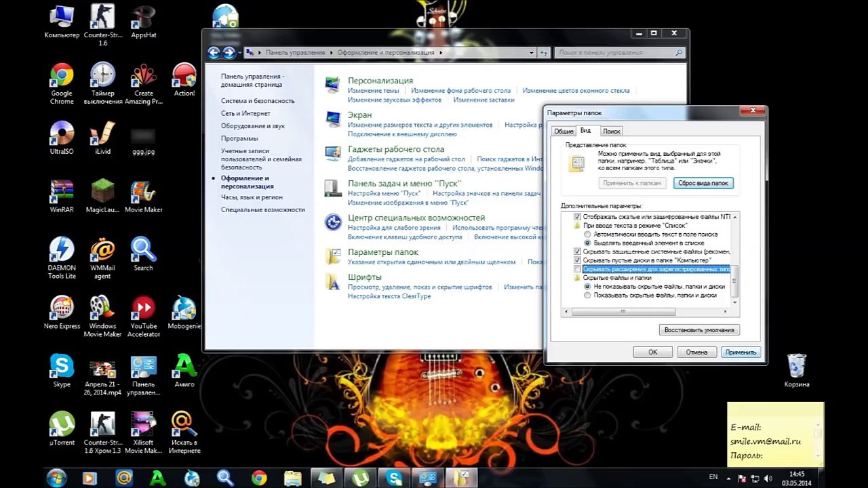Enable hiding extensions for registered file types

pyautogui.click(x=578, y=269)
